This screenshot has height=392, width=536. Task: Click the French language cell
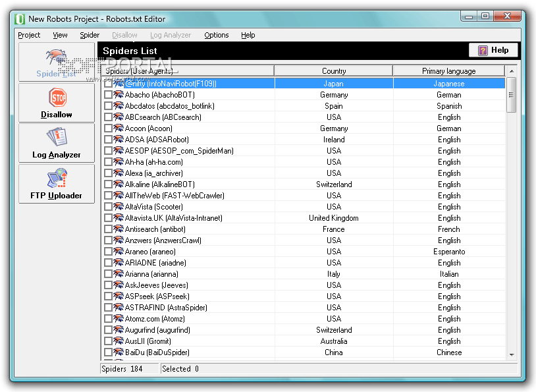pos(449,229)
